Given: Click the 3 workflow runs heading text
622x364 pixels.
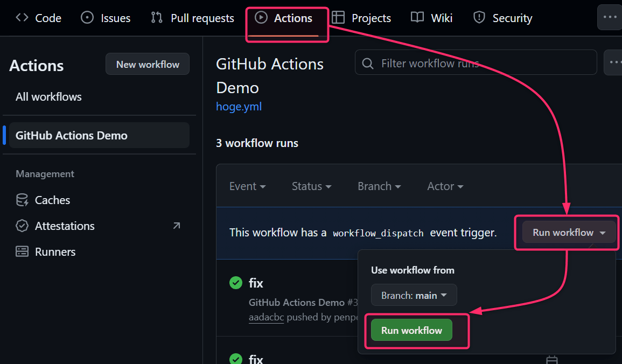Looking at the screenshot, I should tap(257, 143).
